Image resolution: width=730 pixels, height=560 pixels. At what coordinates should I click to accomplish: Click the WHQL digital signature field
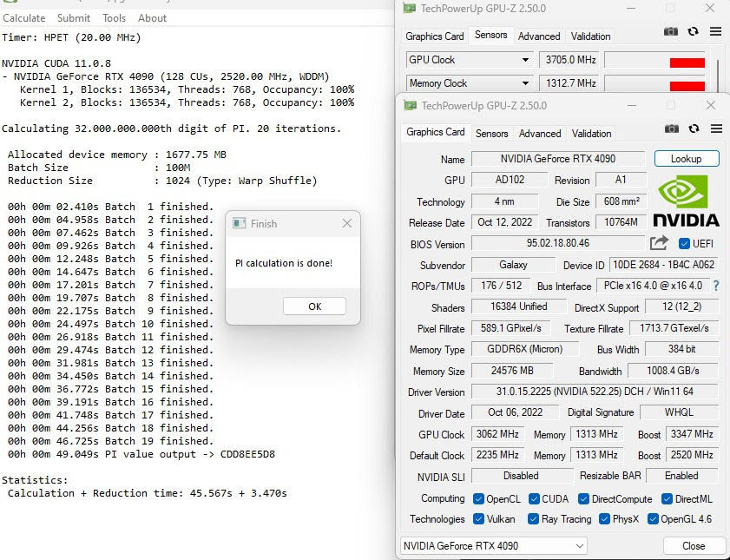(680, 412)
